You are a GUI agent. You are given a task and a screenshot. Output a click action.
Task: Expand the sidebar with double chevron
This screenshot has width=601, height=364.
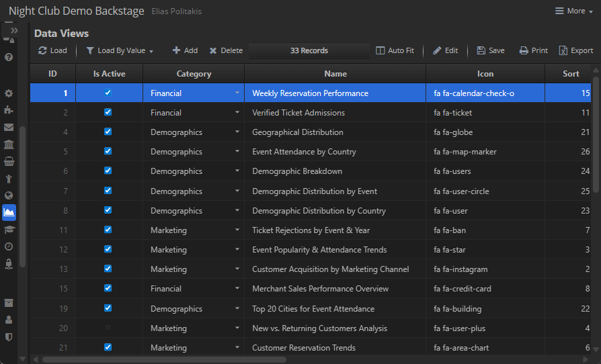[x=14, y=31]
